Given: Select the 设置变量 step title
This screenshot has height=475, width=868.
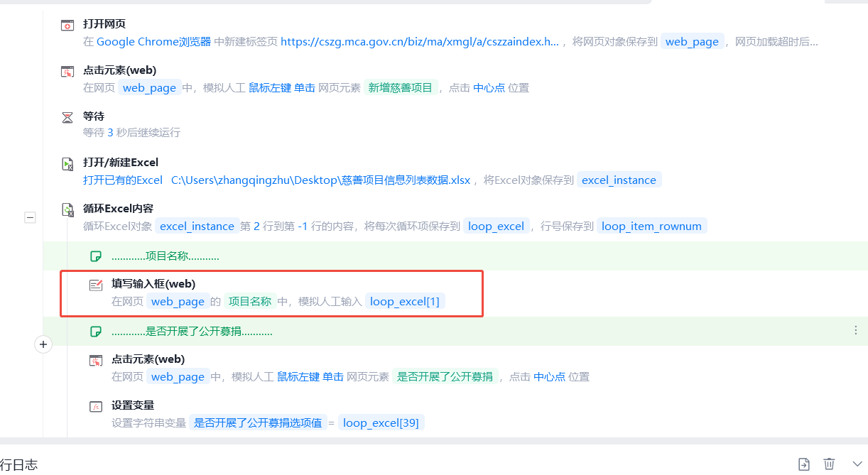Looking at the screenshot, I should pyautogui.click(x=133, y=405).
